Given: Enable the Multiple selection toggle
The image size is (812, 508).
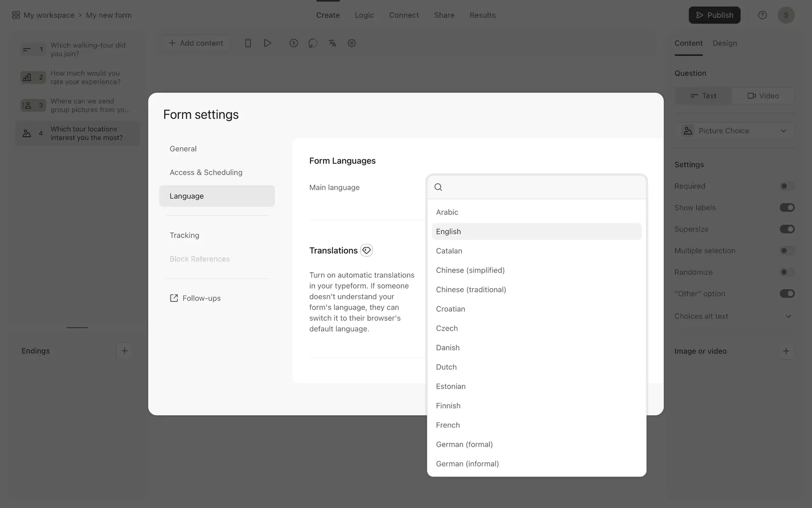Looking at the screenshot, I should (x=787, y=251).
